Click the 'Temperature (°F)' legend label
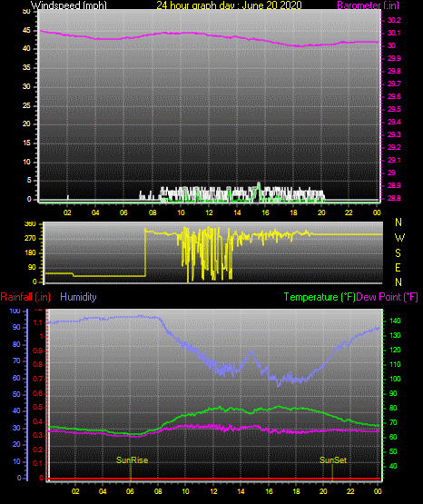 [320, 297]
